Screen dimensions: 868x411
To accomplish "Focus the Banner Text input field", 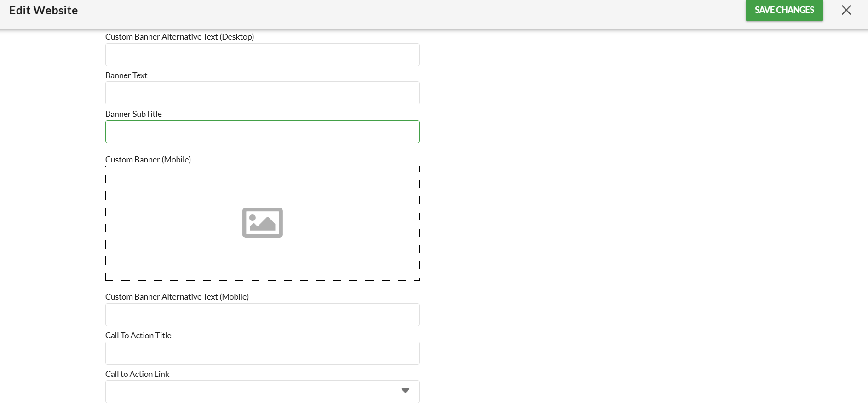I will coord(262,93).
